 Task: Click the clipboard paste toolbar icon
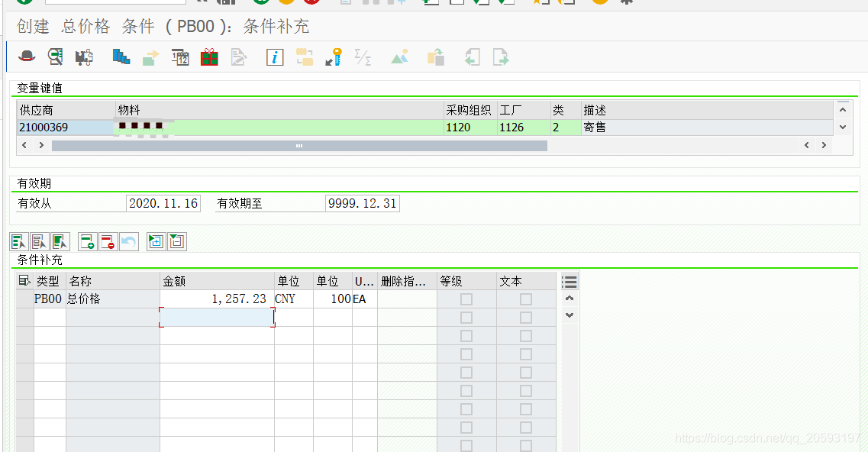pos(436,57)
